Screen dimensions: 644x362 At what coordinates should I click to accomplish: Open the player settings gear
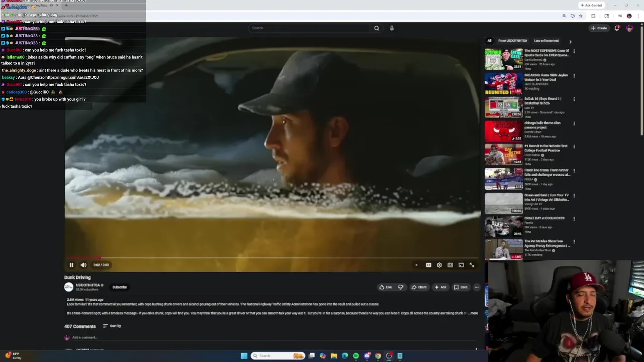pyautogui.click(x=439, y=265)
